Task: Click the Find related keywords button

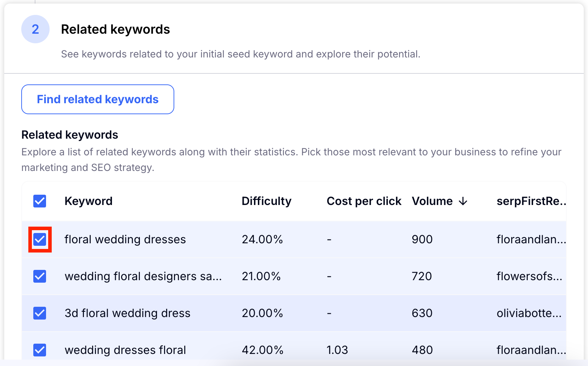Action: coord(98,99)
